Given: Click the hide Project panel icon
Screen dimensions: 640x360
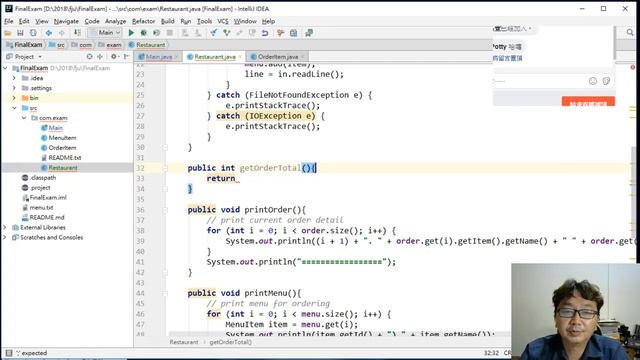Looking at the screenshot, I should pyautogui.click(x=127, y=57).
